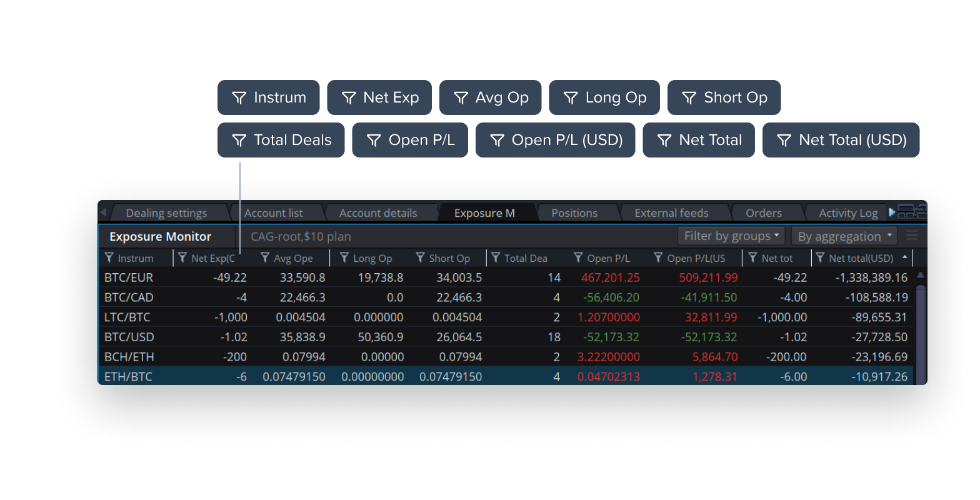Toggle the Total Deals filter chip
Image resolution: width=980 pixels, height=500 pixels.
pos(281,140)
